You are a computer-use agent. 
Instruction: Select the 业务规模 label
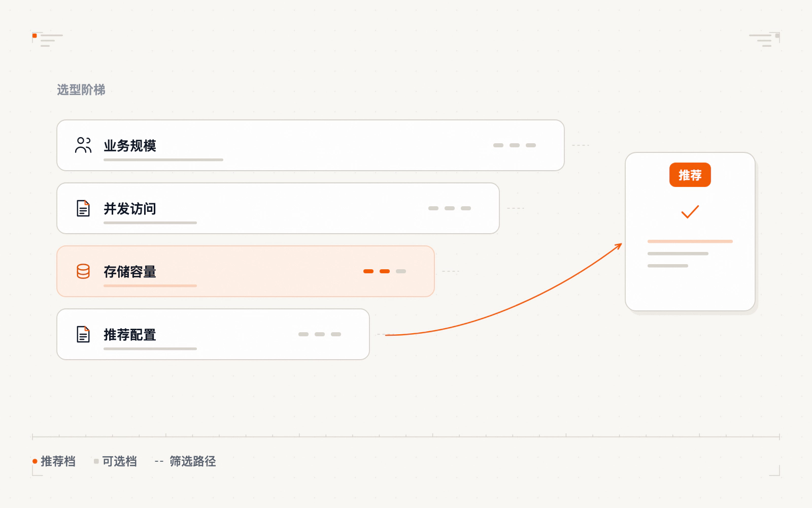pyautogui.click(x=130, y=146)
